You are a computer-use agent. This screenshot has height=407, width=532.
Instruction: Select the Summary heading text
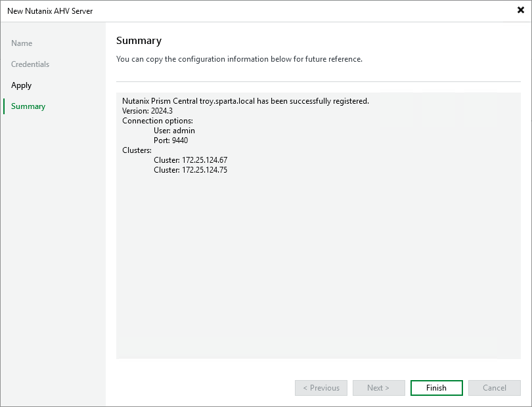pyautogui.click(x=139, y=41)
